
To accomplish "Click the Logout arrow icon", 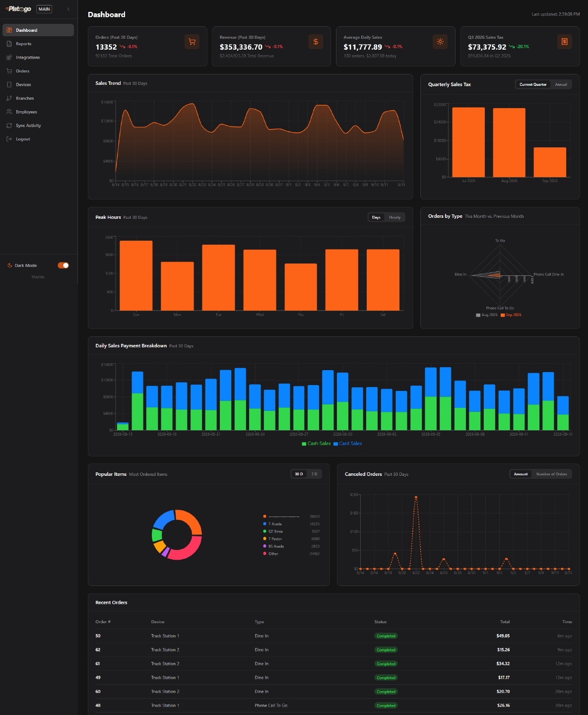I will click(9, 139).
